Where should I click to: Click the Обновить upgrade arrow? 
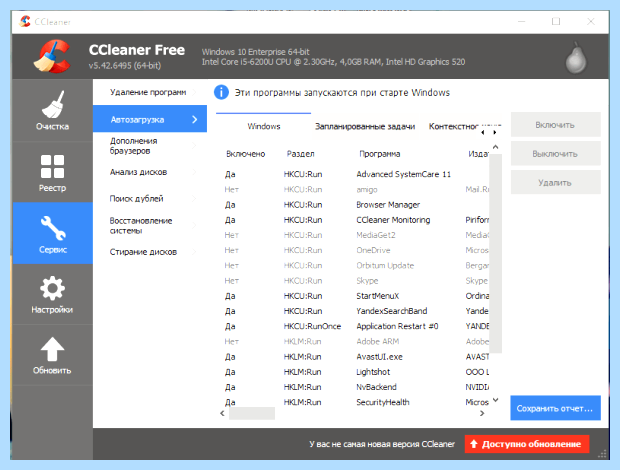[x=52, y=355]
